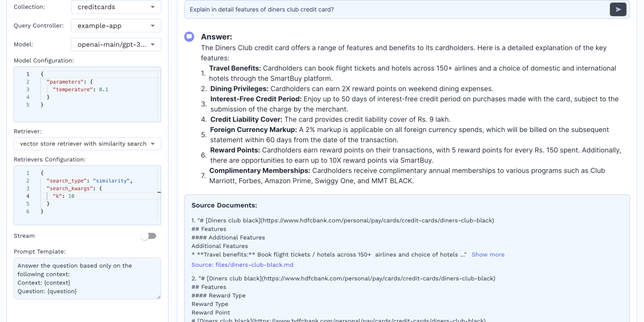Open the Retriever type dropdown
Screen dimensions: 644x322
pyautogui.click(x=87, y=144)
